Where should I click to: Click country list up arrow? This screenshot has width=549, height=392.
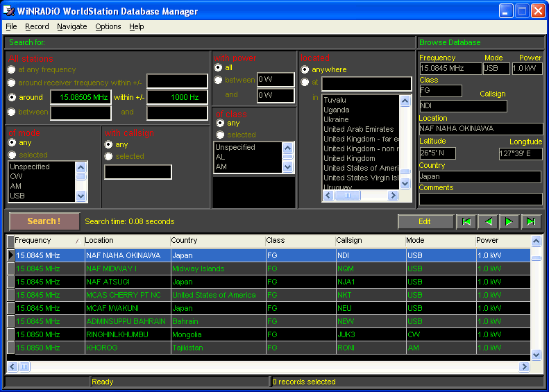[405, 101]
